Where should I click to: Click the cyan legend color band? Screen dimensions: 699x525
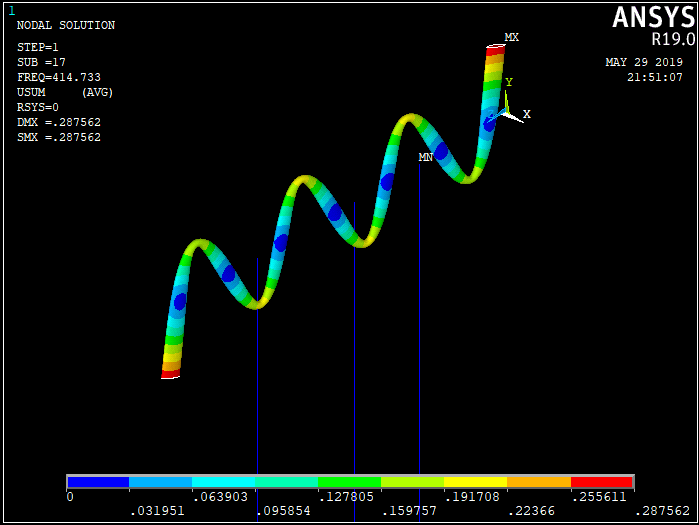pos(223,482)
